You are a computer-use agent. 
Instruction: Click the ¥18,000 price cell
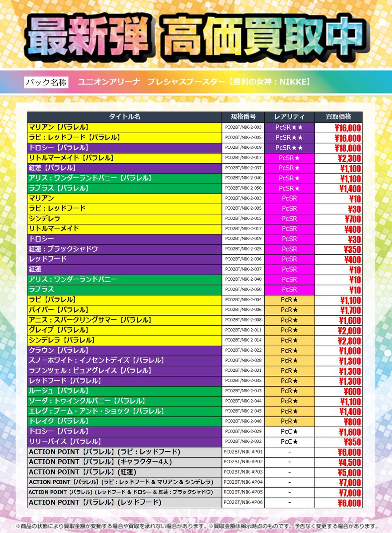339,148
